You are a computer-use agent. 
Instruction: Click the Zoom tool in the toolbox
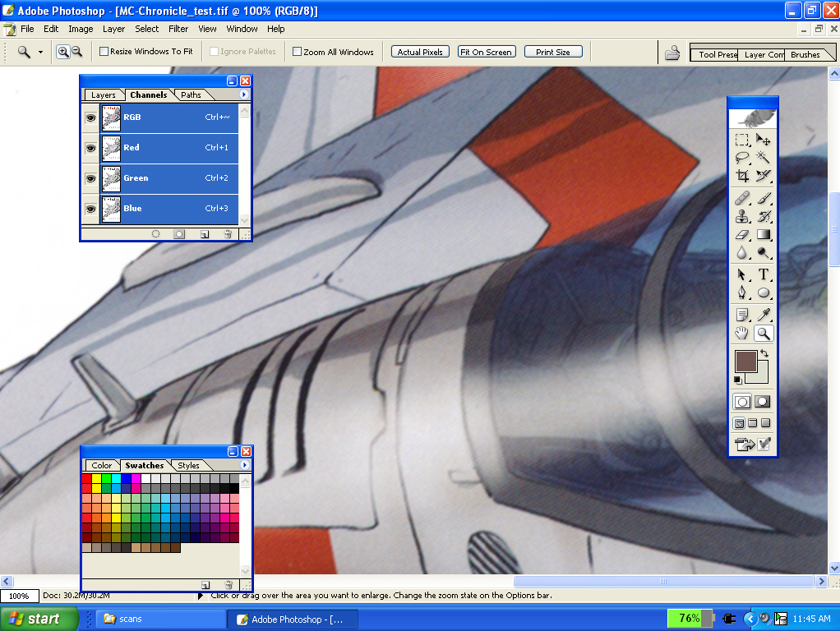(764, 334)
